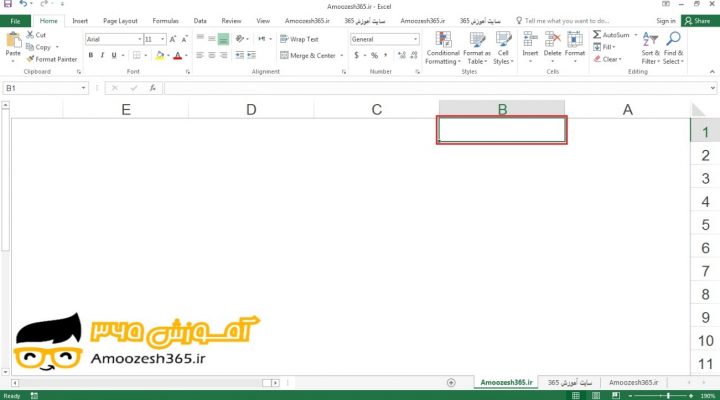
Task: Click Merge & Center button
Action: point(308,56)
